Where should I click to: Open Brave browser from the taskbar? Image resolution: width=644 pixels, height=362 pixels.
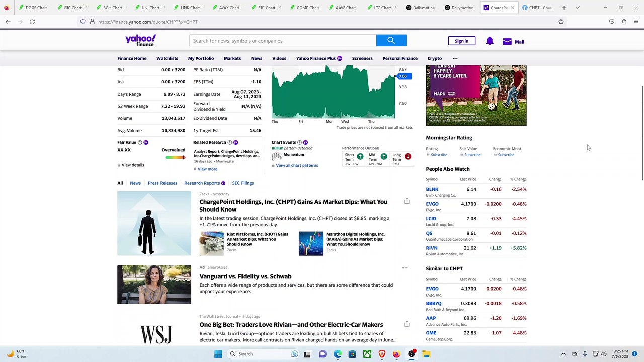click(382, 354)
